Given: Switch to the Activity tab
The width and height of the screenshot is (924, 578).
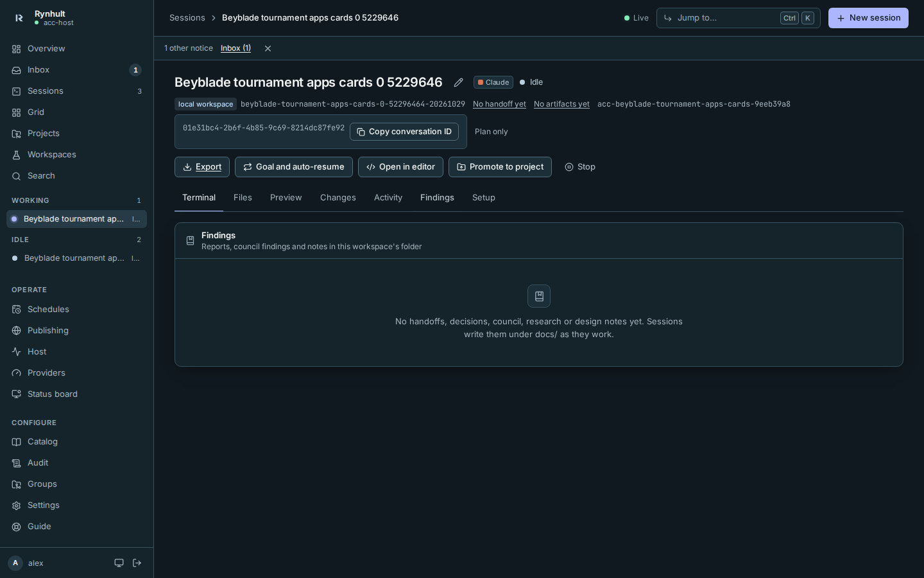Looking at the screenshot, I should 388,198.
